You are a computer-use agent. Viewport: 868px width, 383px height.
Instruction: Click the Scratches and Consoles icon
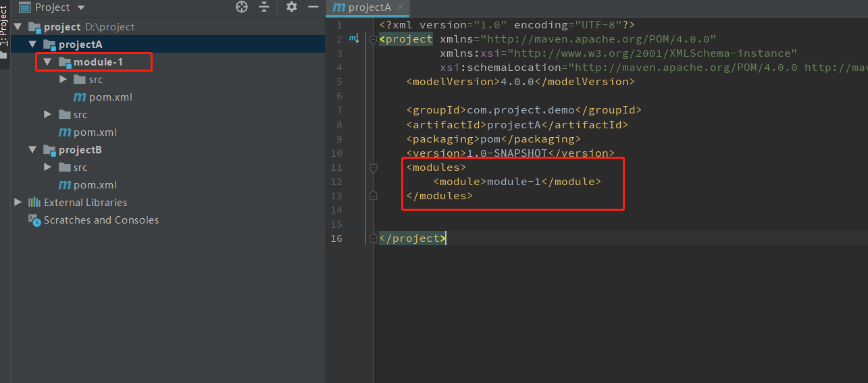click(34, 220)
